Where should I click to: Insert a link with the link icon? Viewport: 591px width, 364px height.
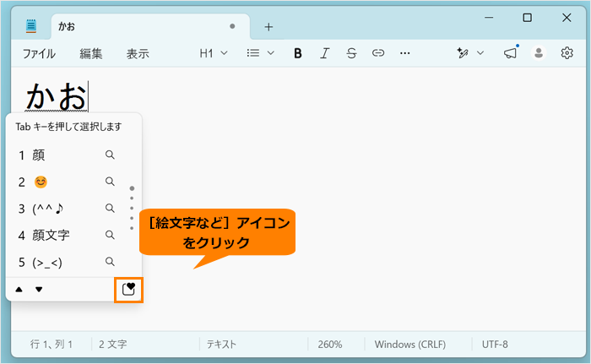pos(378,53)
